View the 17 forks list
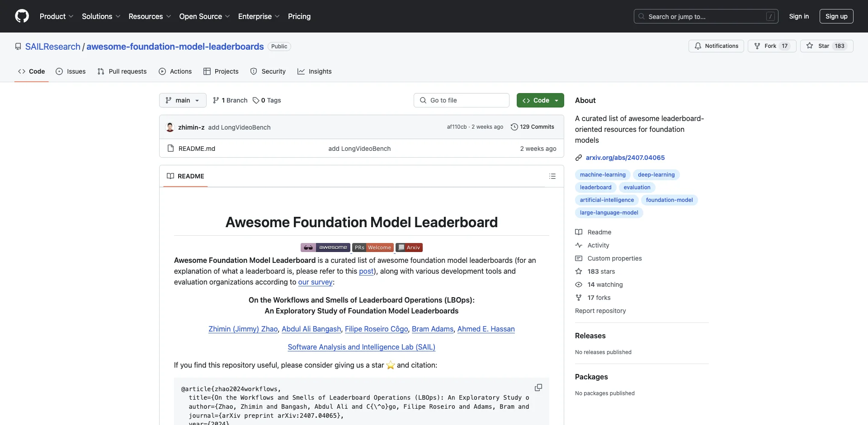 pyautogui.click(x=593, y=298)
